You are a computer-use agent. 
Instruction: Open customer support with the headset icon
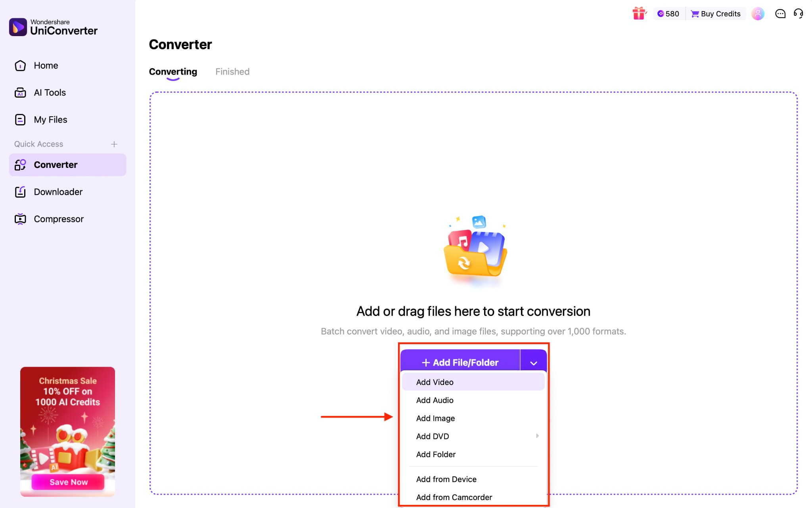[799, 13]
